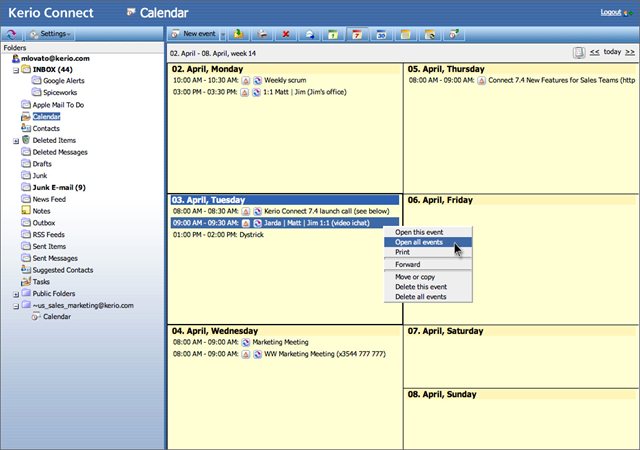The height and width of the screenshot is (450, 640).
Task: Open the INBOX (44) folder
Action: (x=52, y=69)
